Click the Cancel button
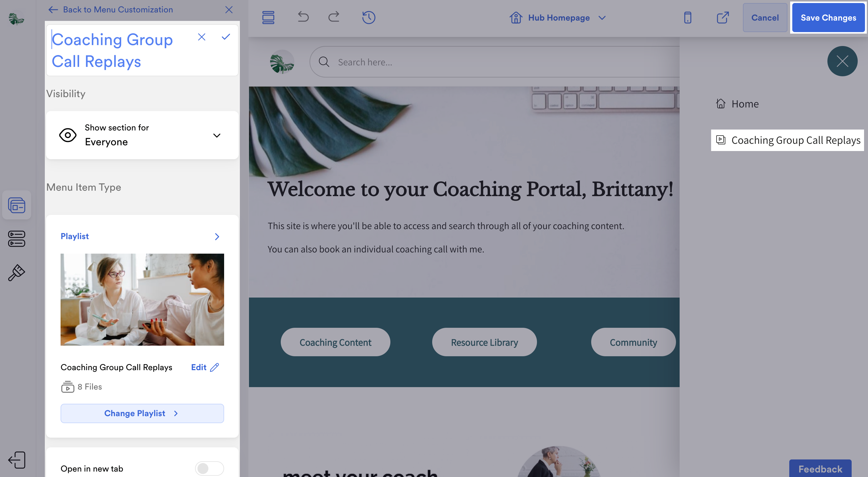868x477 pixels. 765,18
